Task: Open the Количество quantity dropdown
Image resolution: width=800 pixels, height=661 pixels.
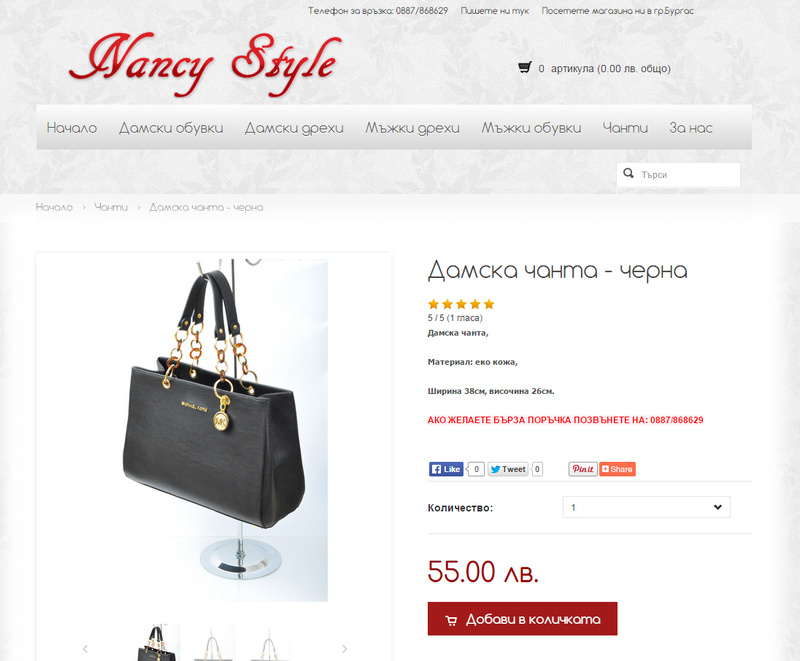Action: click(x=646, y=507)
